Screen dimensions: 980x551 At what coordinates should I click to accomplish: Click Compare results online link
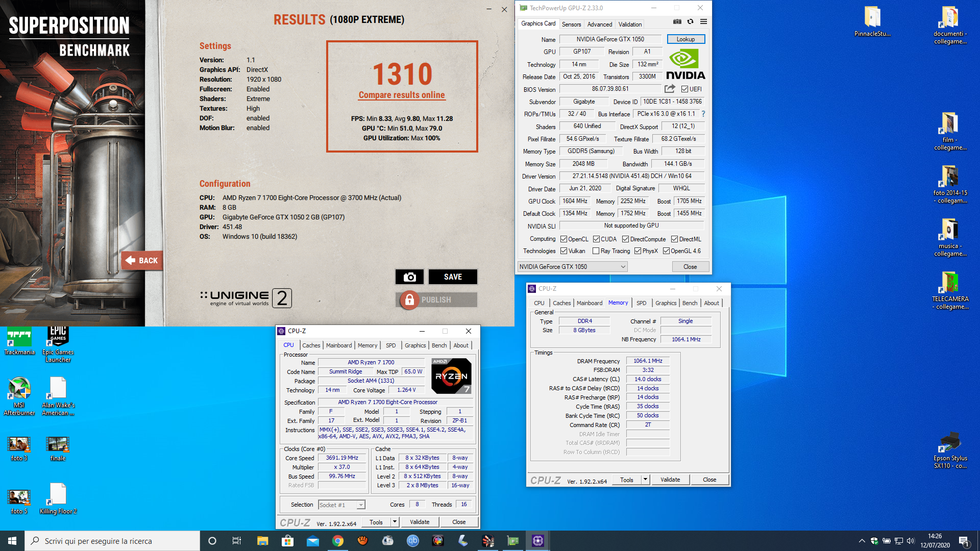(x=402, y=95)
